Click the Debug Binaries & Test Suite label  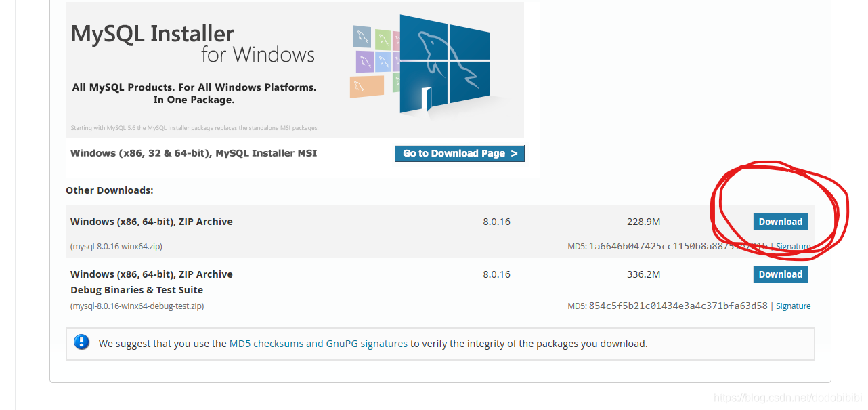(x=137, y=290)
